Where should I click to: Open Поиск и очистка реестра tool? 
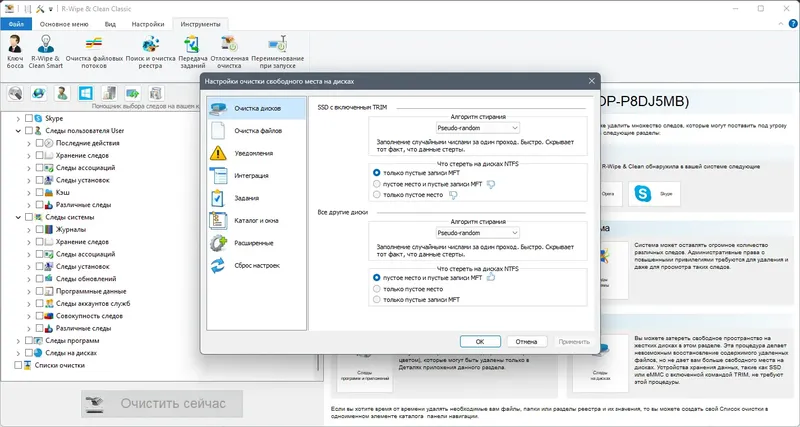(151, 52)
